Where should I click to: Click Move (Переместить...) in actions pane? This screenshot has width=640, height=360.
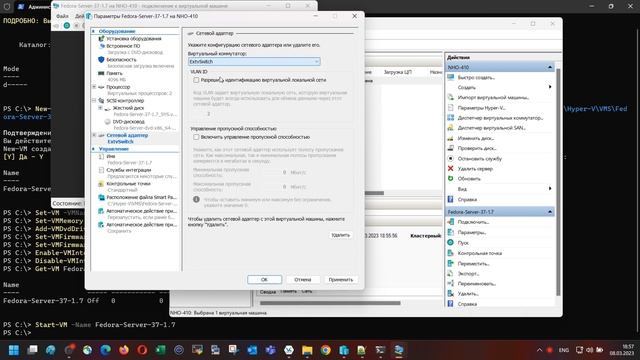(473, 263)
